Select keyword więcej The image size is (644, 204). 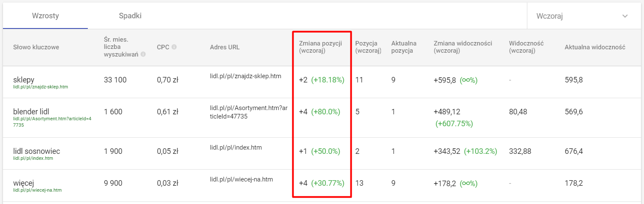(x=23, y=183)
